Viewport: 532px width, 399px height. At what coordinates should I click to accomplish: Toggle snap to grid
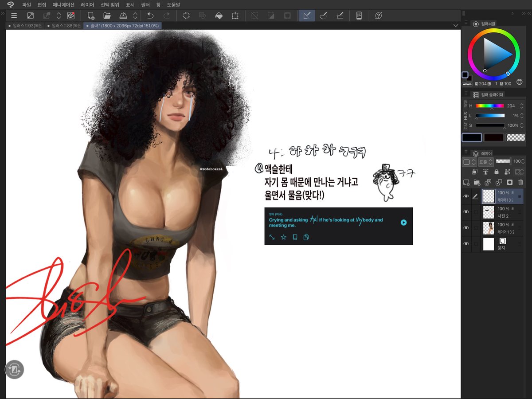[x=340, y=16]
